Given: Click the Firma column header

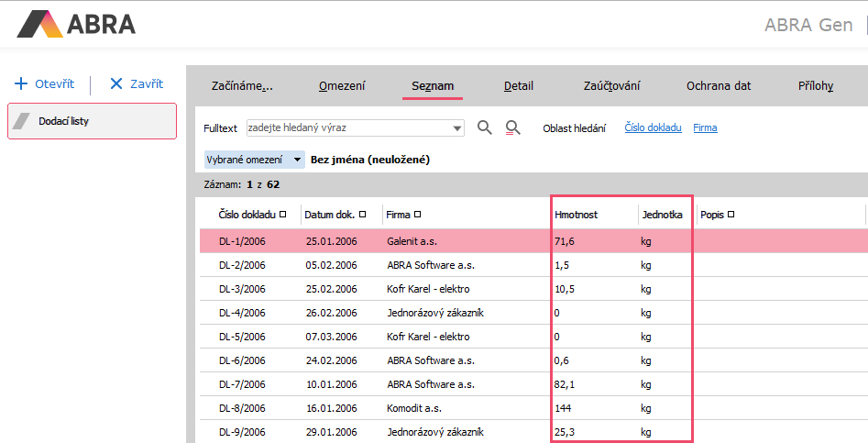Looking at the screenshot, I should pyautogui.click(x=398, y=215).
